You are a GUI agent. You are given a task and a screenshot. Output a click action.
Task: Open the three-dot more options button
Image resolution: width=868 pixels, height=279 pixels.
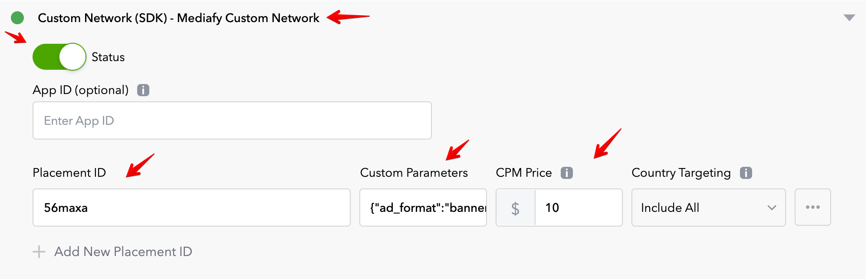coord(812,208)
